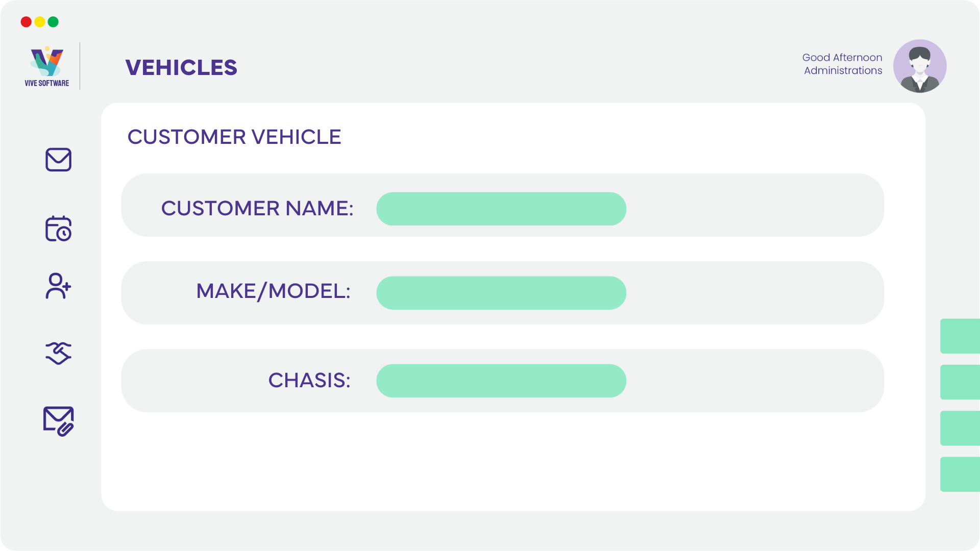Click the Customer Vehicle heading

[x=234, y=137]
